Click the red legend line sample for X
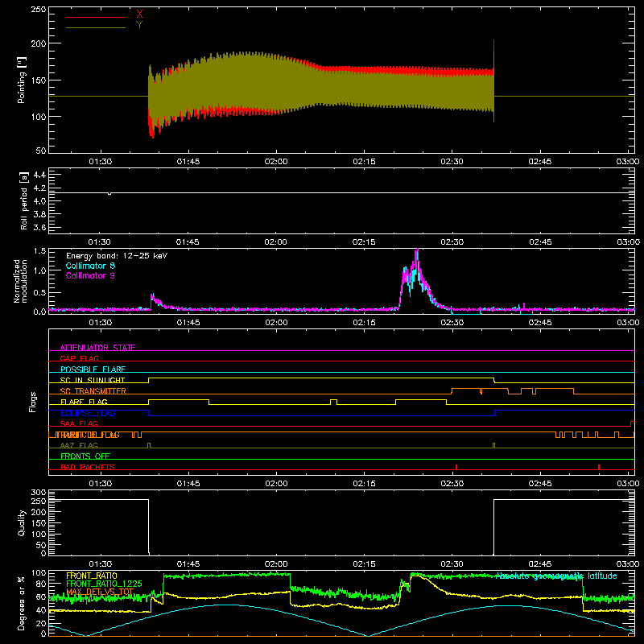 (96, 17)
